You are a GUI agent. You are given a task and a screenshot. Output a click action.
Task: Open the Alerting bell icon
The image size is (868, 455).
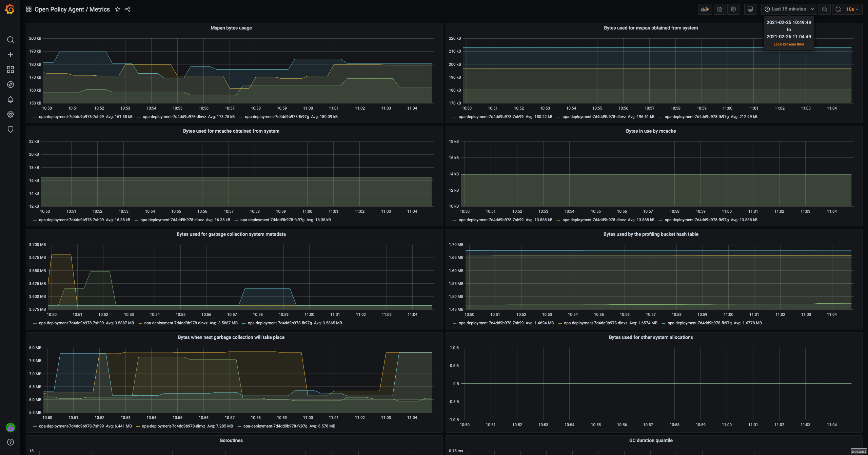click(x=11, y=99)
